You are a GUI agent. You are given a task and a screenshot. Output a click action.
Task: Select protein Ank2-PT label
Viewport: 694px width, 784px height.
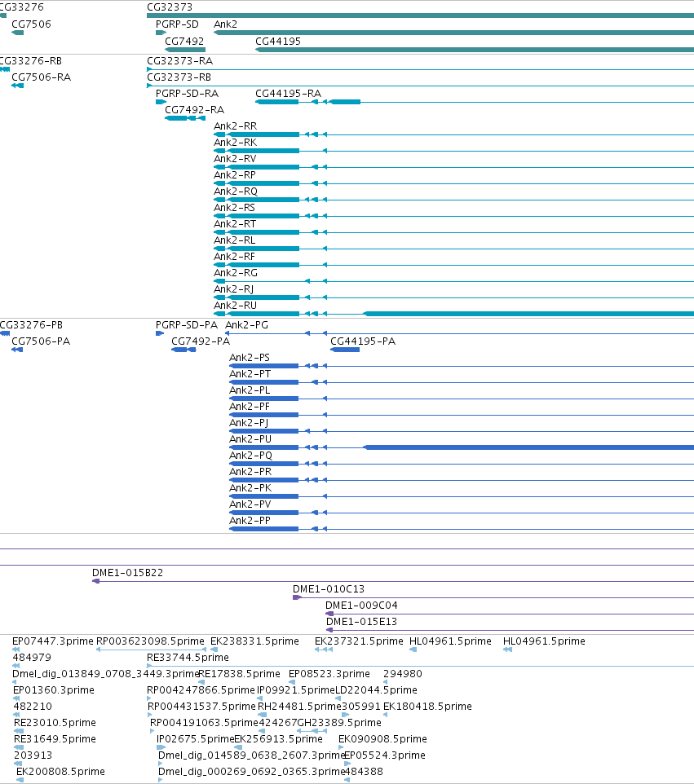[250, 374]
